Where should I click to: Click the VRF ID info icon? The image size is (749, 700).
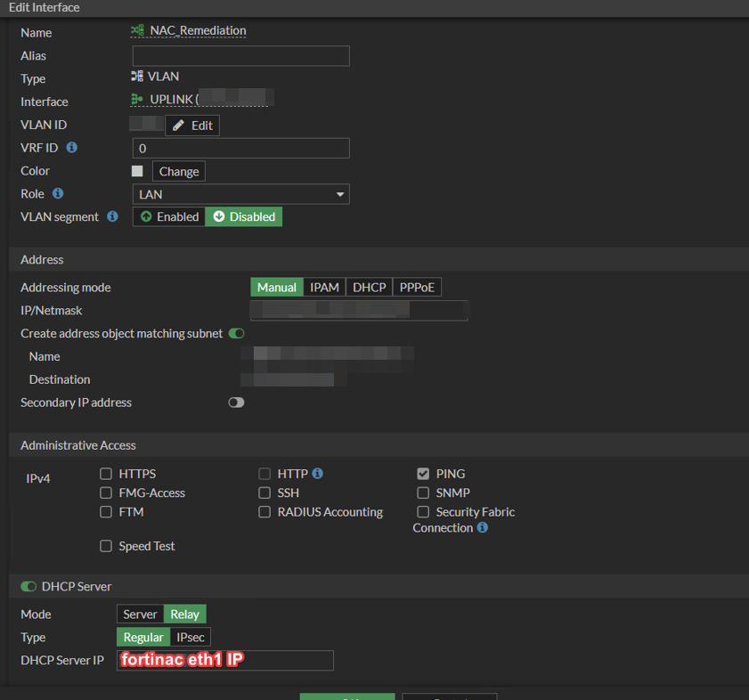[71, 148]
